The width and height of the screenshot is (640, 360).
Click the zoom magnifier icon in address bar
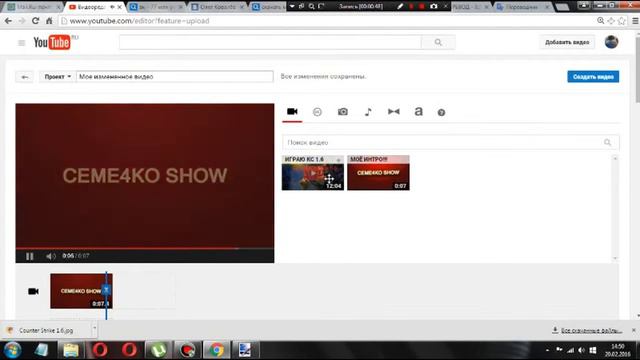[600, 21]
